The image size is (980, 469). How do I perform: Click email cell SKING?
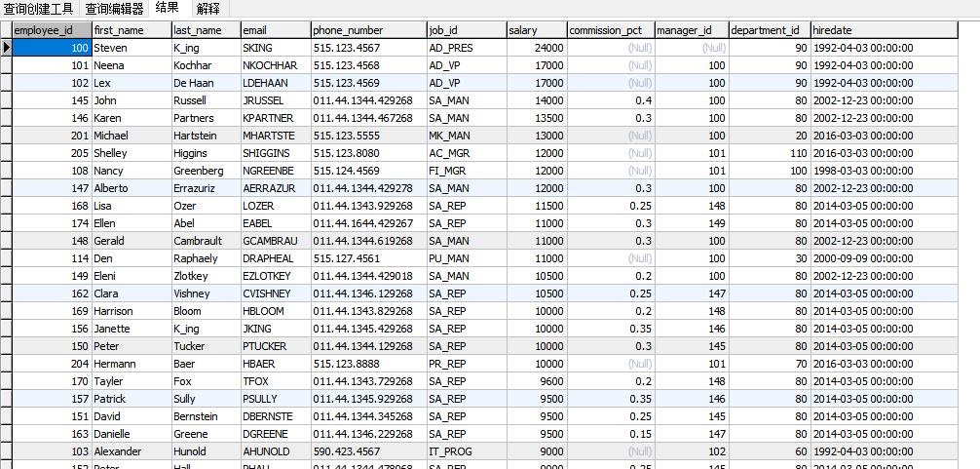point(276,48)
